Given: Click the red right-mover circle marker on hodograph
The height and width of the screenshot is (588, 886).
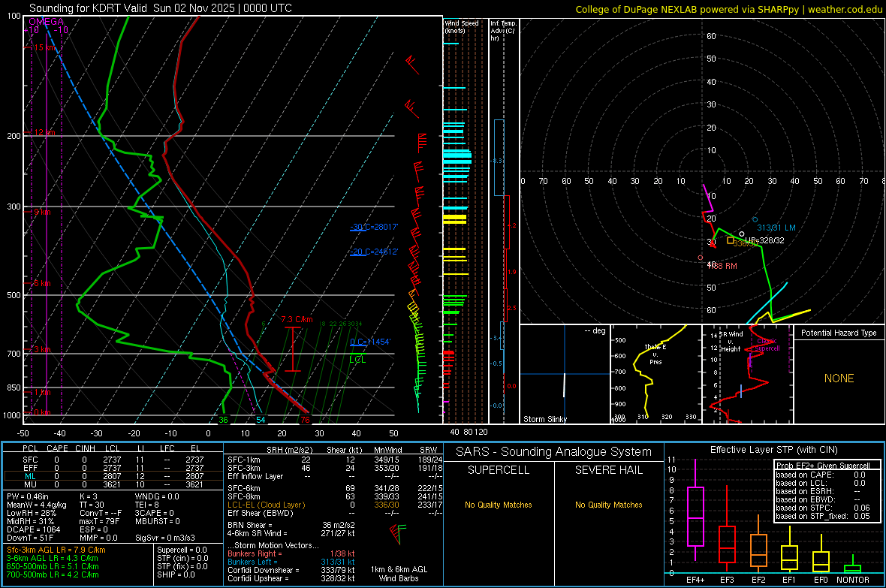Looking at the screenshot, I should tap(701, 258).
